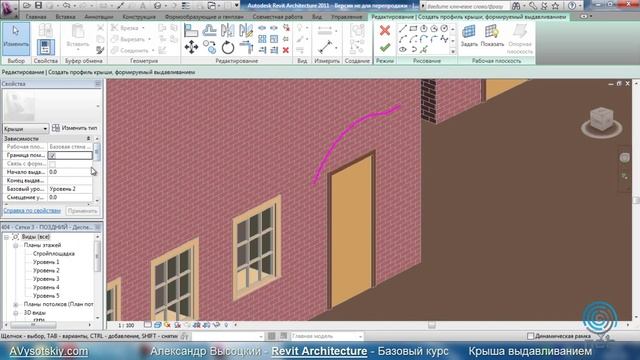Click Изменить тип button

(75, 128)
